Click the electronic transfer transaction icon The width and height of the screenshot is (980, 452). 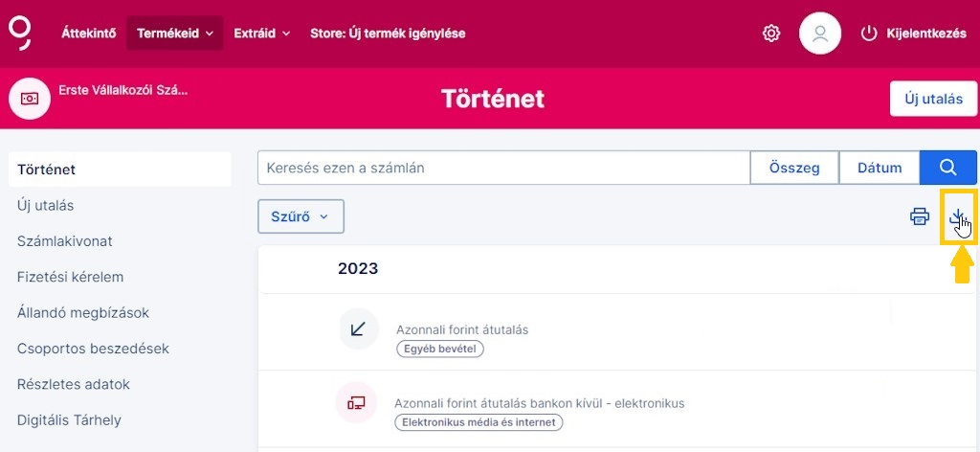tap(356, 402)
